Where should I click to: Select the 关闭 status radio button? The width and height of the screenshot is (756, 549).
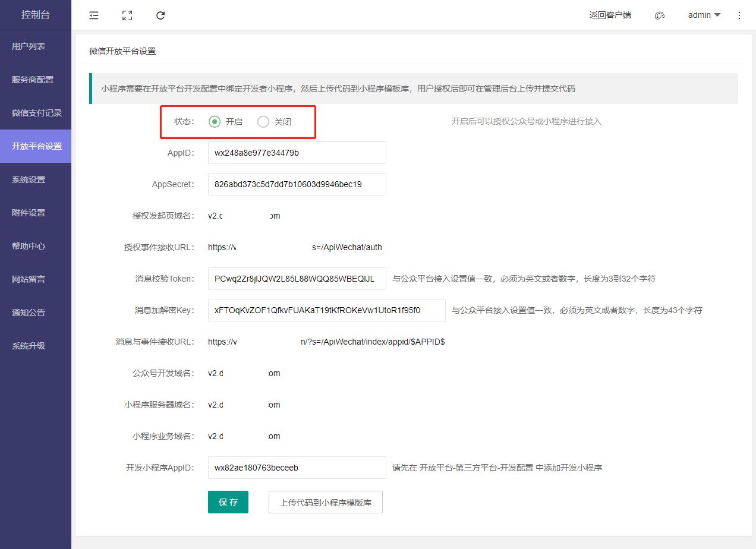pyautogui.click(x=263, y=122)
